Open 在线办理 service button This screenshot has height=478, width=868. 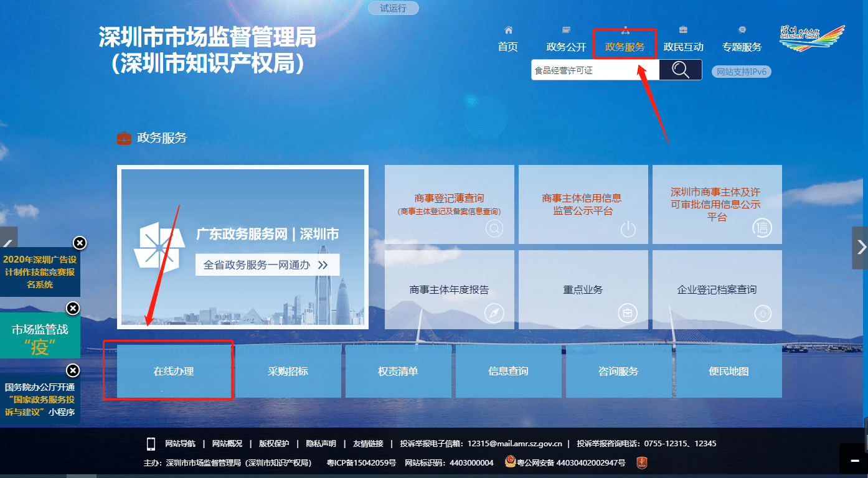click(174, 372)
